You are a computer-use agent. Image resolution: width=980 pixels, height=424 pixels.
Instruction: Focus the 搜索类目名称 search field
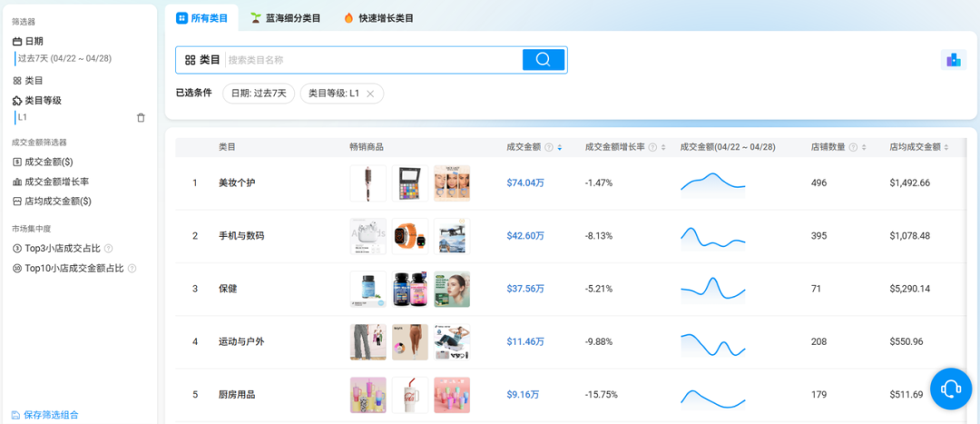373,60
